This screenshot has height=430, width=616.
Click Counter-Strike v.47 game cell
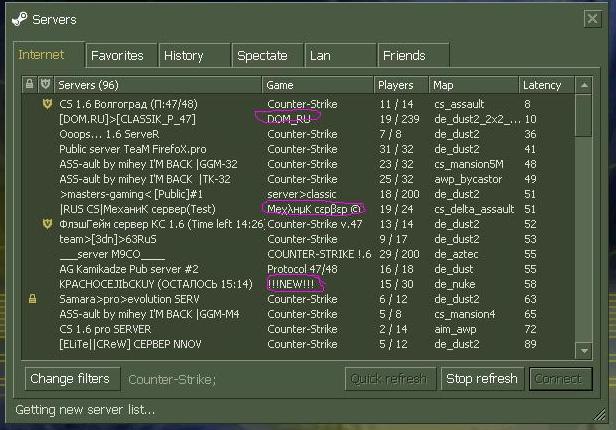click(x=315, y=224)
